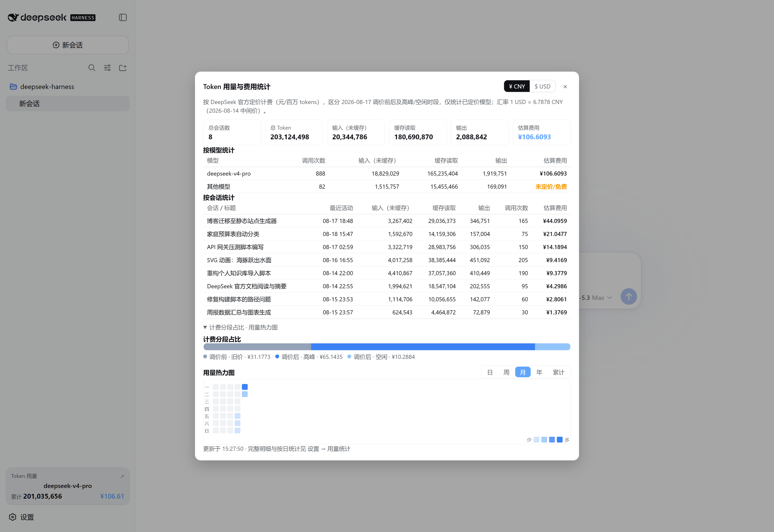Screen dimensions: 774x532
Task: Click the 调价后 · 高峰 bar segment
Action: pyautogui.click(x=423, y=347)
